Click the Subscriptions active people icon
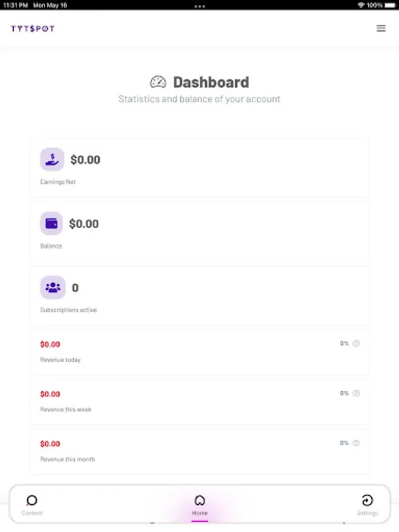The width and height of the screenshot is (399, 532). click(53, 287)
